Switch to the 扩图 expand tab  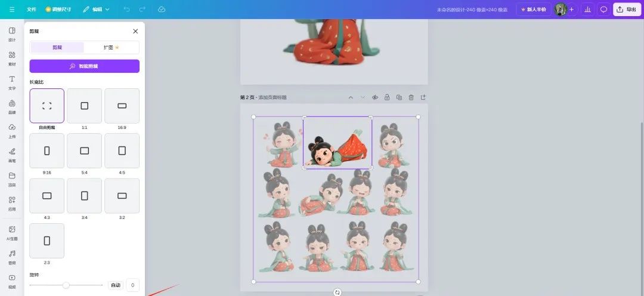[112, 47]
